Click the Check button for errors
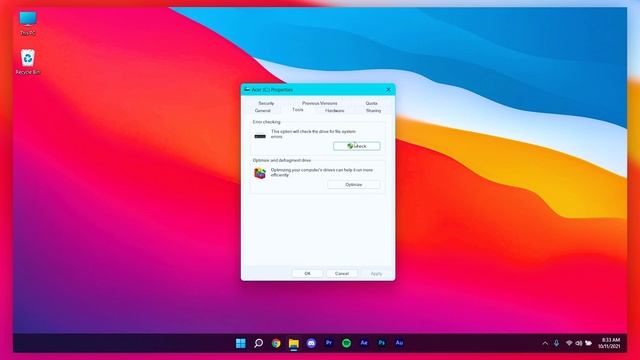The image size is (640, 360). click(357, 146)
